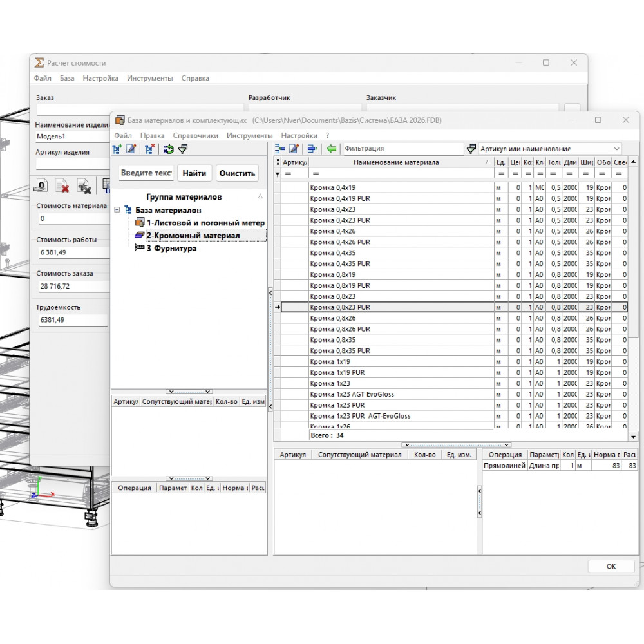
Task: Collapse the materials table bottom splitter
Action: pyautogui.click(x=456, y=445)
